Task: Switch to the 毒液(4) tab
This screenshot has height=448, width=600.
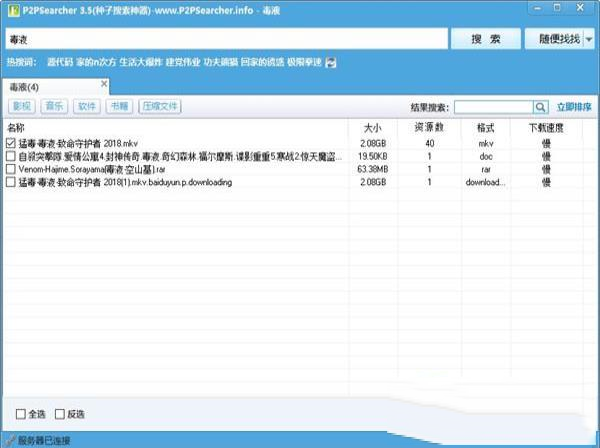Action: (24, 88)
